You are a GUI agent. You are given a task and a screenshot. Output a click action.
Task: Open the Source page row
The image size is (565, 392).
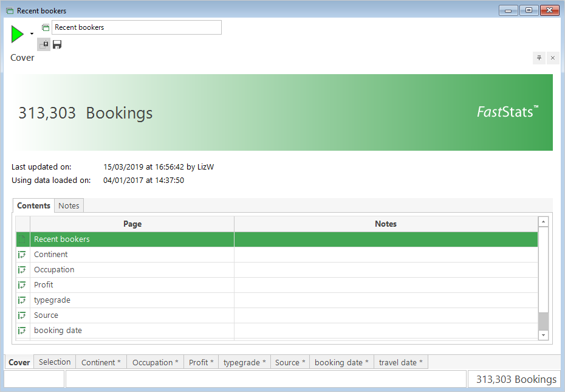[277, 315]
